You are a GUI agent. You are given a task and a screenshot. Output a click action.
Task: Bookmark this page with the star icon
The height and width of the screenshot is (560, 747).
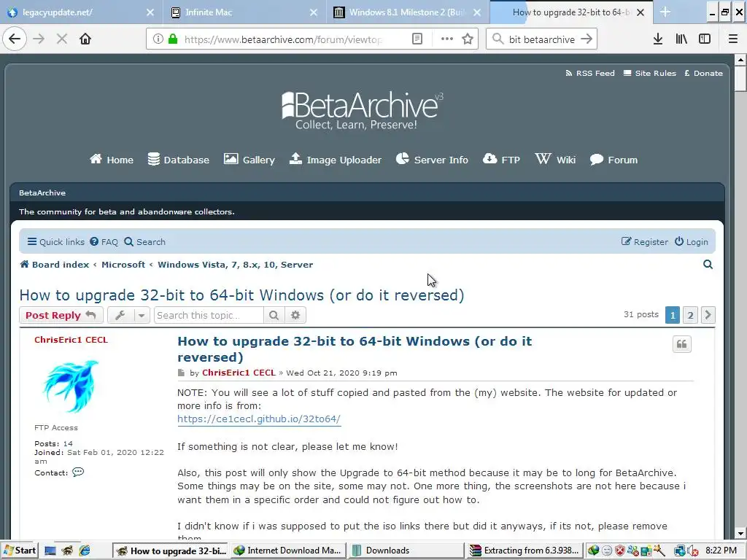click(x=468, y=39)
